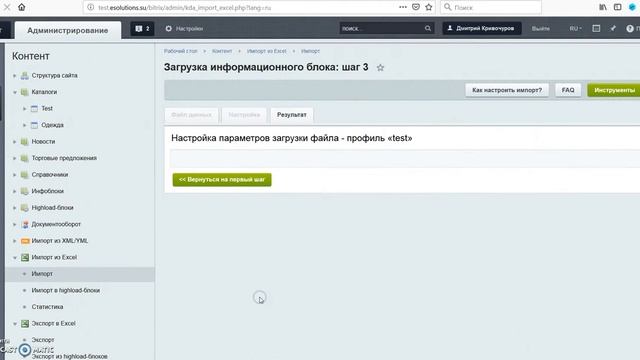Toggle the browser sidebar icon
This screenshot has width=640, height=360.
coord(618,7)
